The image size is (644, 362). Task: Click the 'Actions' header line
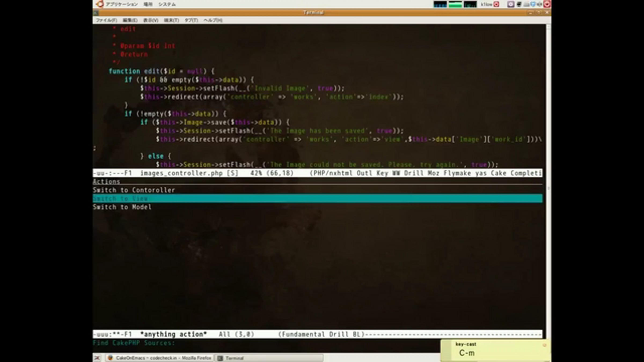tap(317, 182)
